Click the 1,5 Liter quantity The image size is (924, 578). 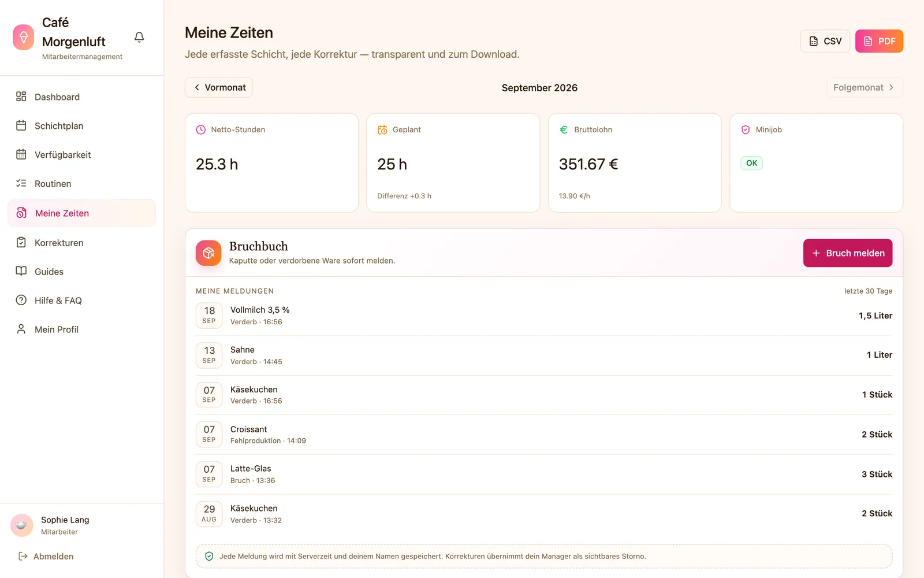tap(875, 316)
